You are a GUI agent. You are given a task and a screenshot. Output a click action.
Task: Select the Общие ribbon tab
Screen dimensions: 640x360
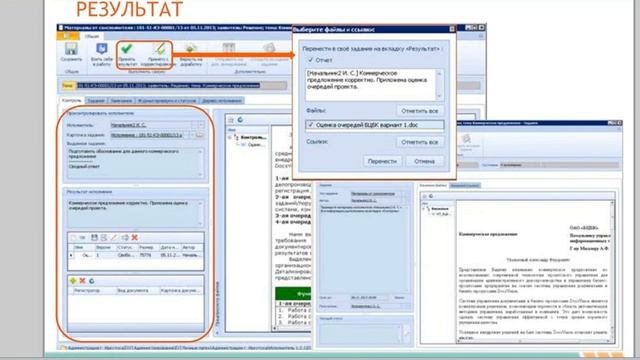tap(92, 36)
